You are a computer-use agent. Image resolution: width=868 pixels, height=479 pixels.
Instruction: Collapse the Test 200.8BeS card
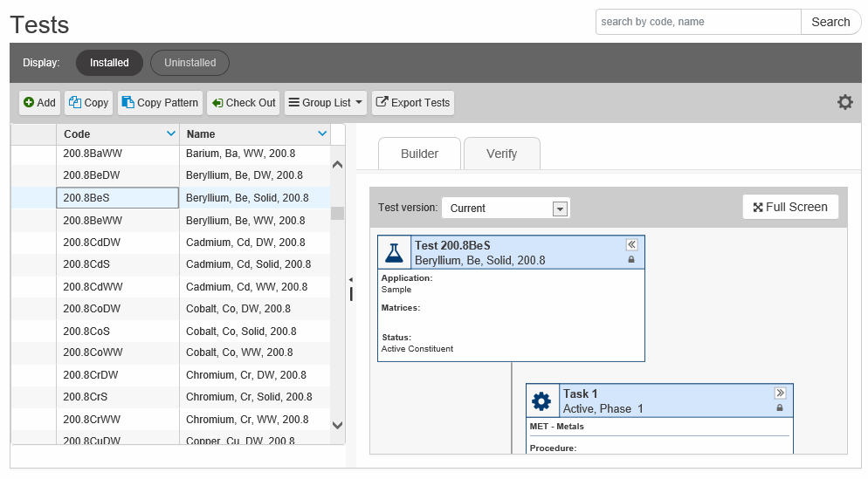(631, 245)
